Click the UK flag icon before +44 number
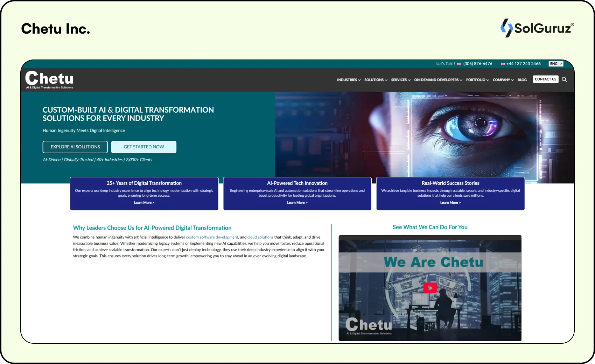Image resolution: width=595 pixels, height=364 pixels. [503, 64]
